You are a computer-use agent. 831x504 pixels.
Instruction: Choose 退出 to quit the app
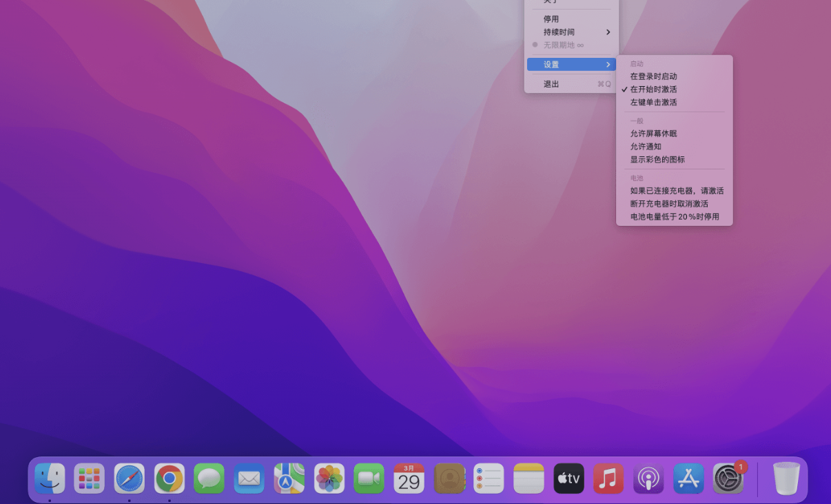tap(550, 83)
